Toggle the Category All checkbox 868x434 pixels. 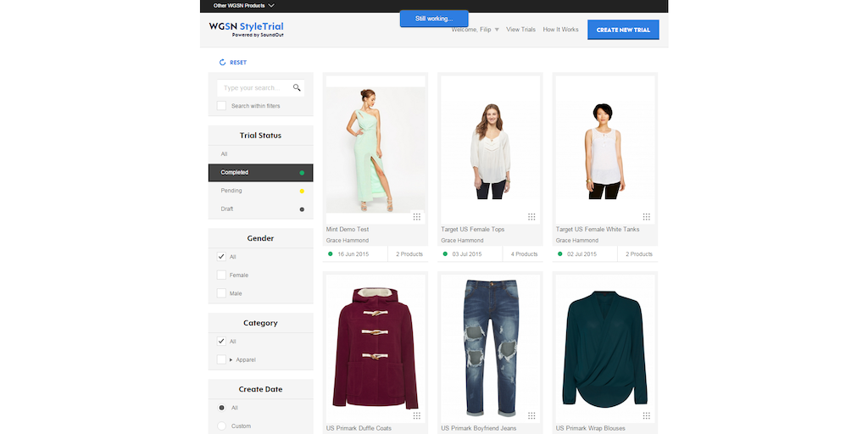[x=221, y=342]
